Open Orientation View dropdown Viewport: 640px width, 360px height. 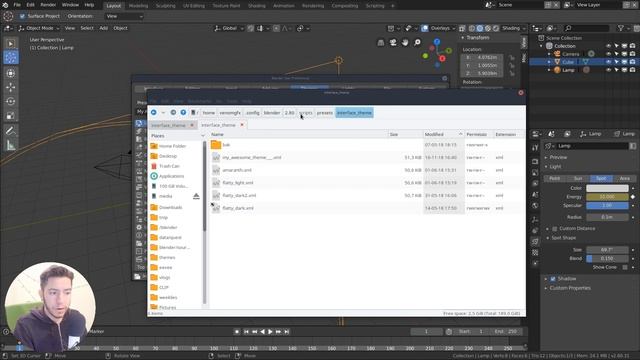(124, 16)
